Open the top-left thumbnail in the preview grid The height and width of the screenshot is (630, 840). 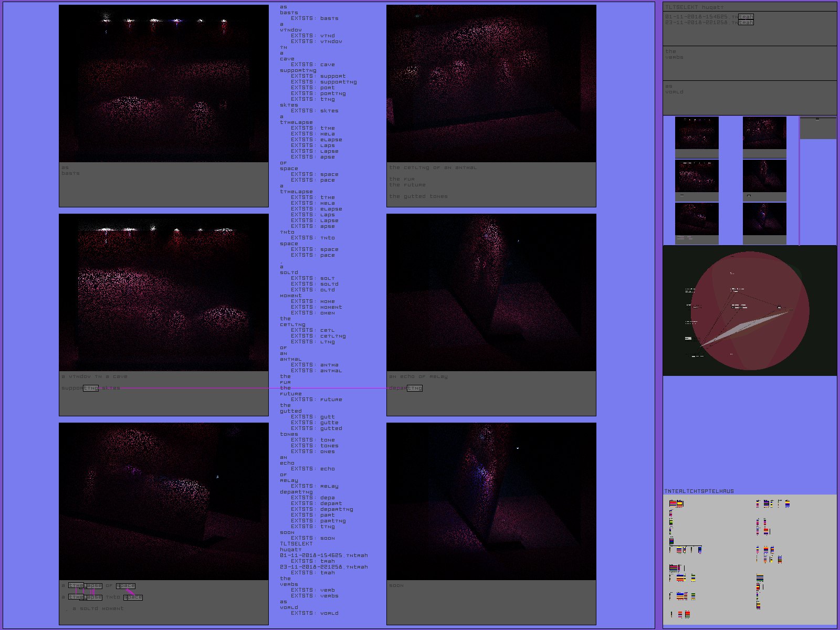pos(697,133)
